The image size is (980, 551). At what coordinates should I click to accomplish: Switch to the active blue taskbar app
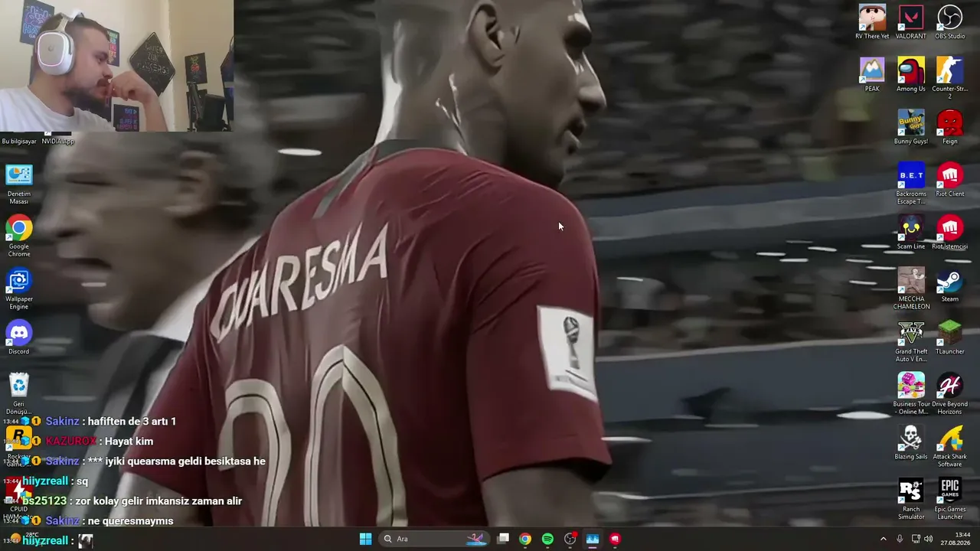[593, 539]
